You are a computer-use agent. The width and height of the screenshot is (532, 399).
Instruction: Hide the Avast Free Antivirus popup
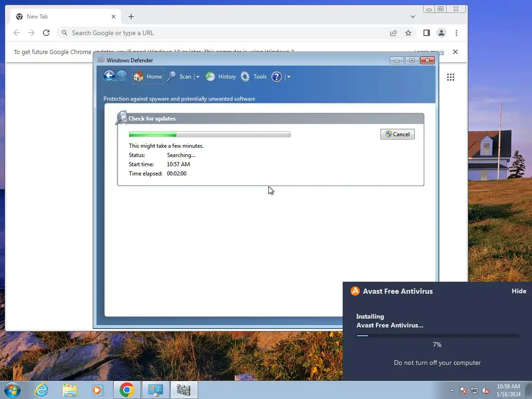519,291
